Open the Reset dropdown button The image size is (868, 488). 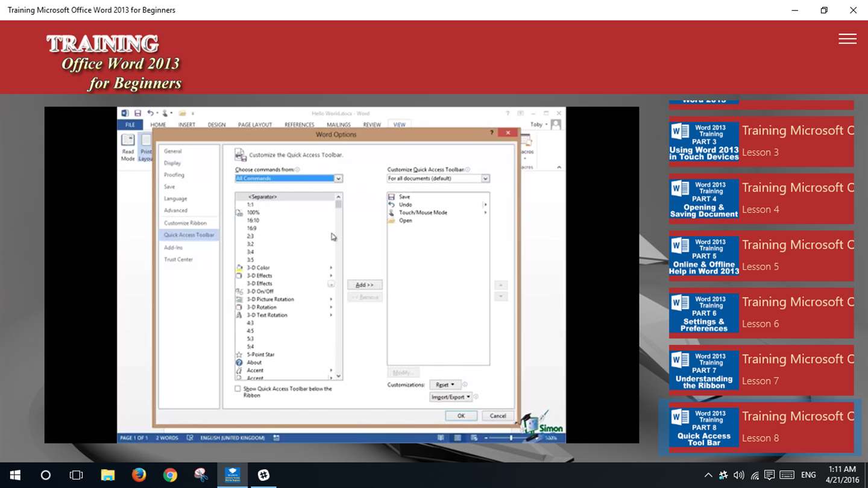pos(445,384)
